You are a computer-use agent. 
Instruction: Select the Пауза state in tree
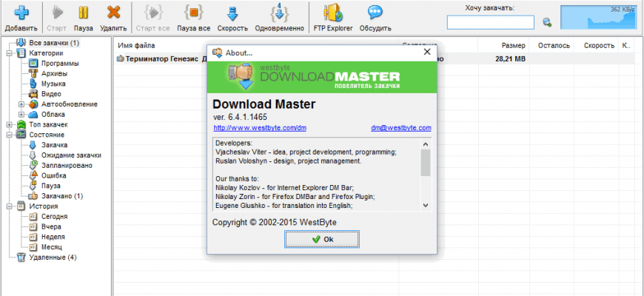[51, 186]
